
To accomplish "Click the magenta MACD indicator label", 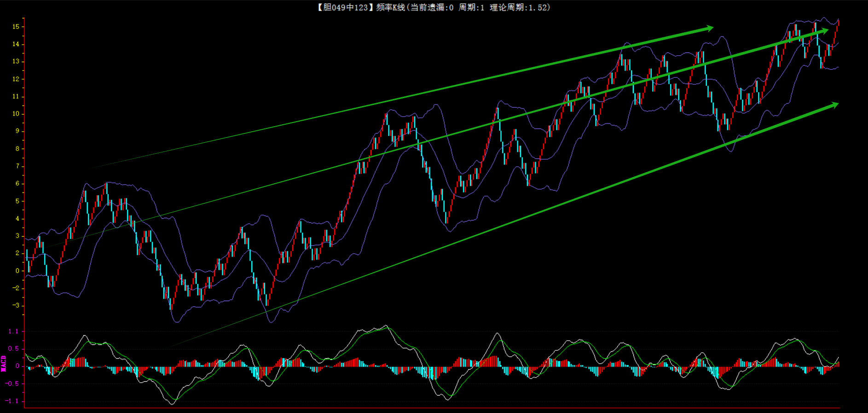I will tap(4, 363).
